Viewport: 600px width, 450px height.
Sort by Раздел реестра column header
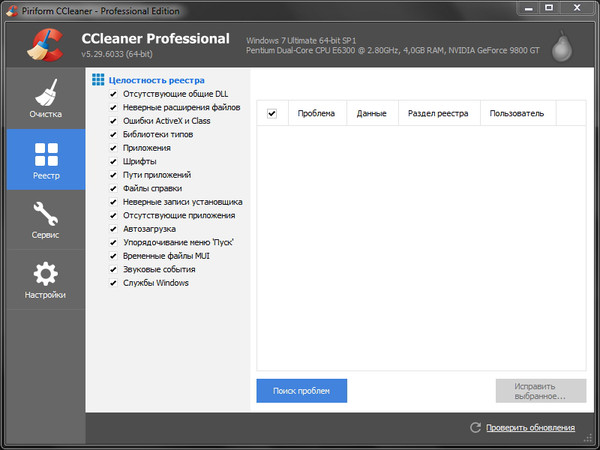pos(439,113)
